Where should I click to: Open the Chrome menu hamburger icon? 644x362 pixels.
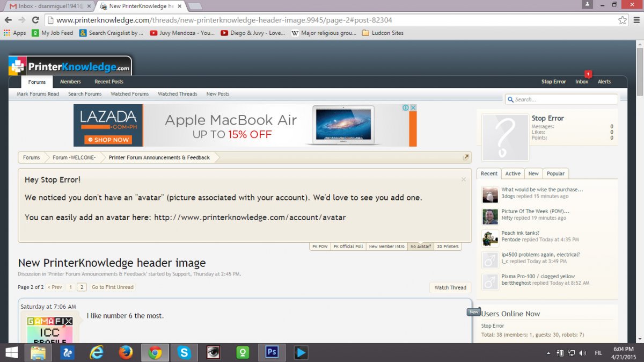point(636,20)
